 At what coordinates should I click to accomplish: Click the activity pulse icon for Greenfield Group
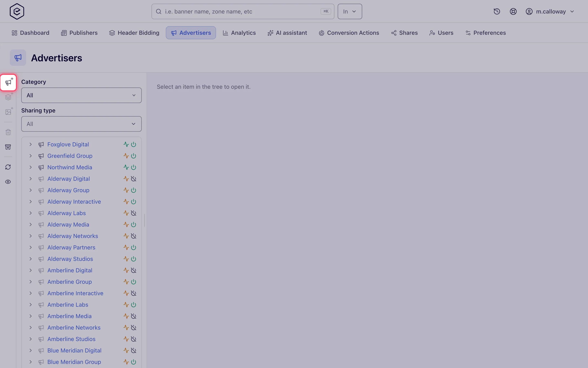(126, 156)
